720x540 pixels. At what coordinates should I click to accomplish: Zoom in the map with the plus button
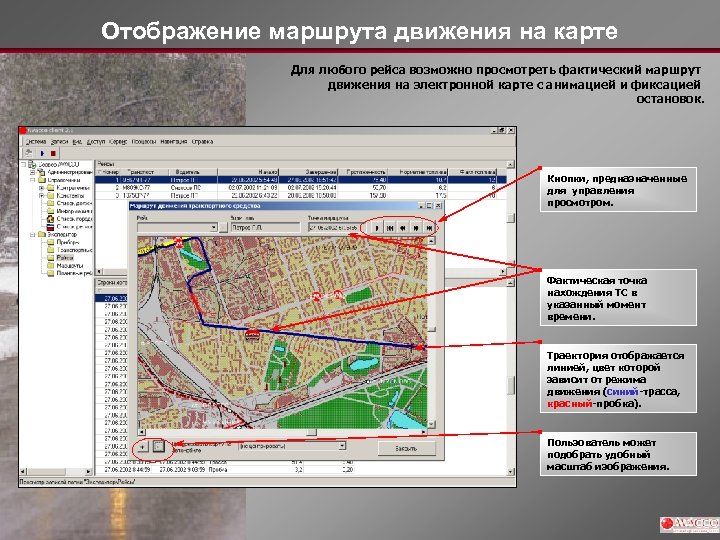[x=143, y=446]
